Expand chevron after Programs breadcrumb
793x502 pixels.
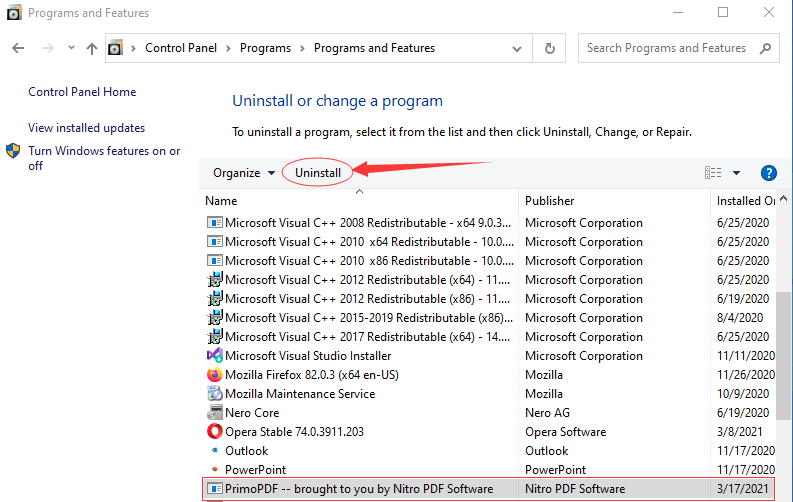302,49
